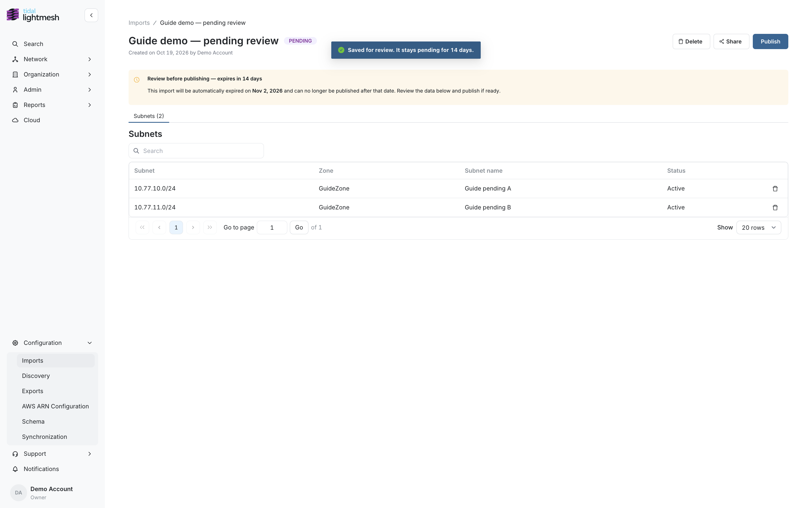Go to the first page of subnets

(142, 227)
